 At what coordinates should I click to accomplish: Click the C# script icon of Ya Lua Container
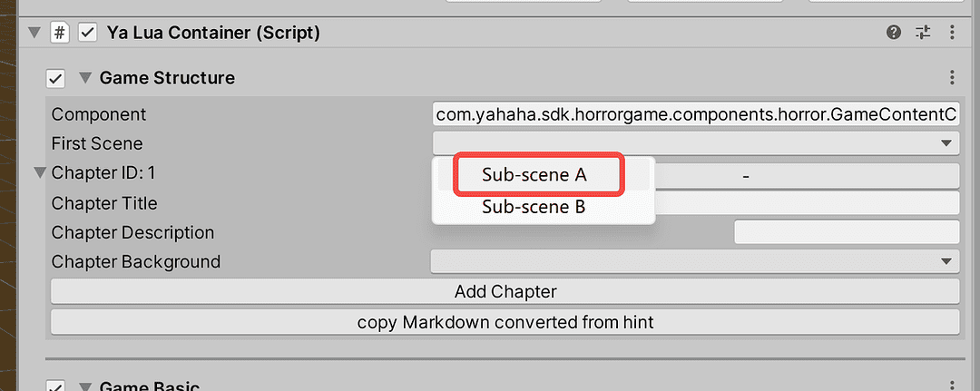coord(60,33)
